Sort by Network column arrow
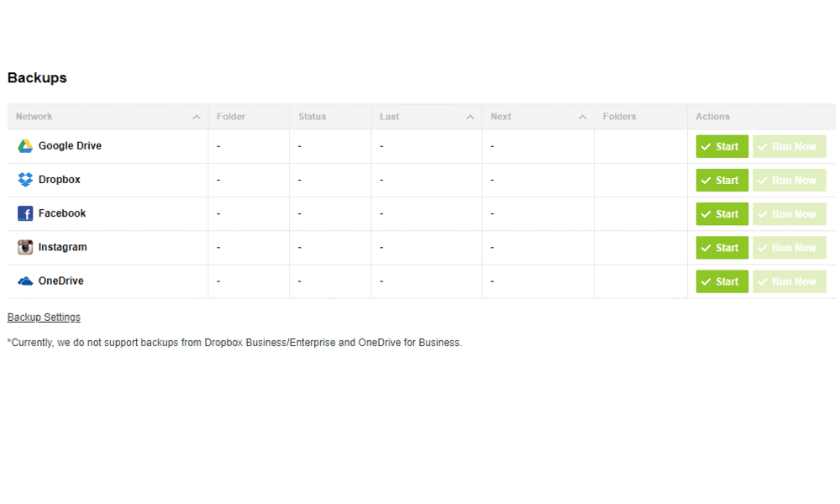The width and height of the screenshot is (840, 504). coord(196,117)
